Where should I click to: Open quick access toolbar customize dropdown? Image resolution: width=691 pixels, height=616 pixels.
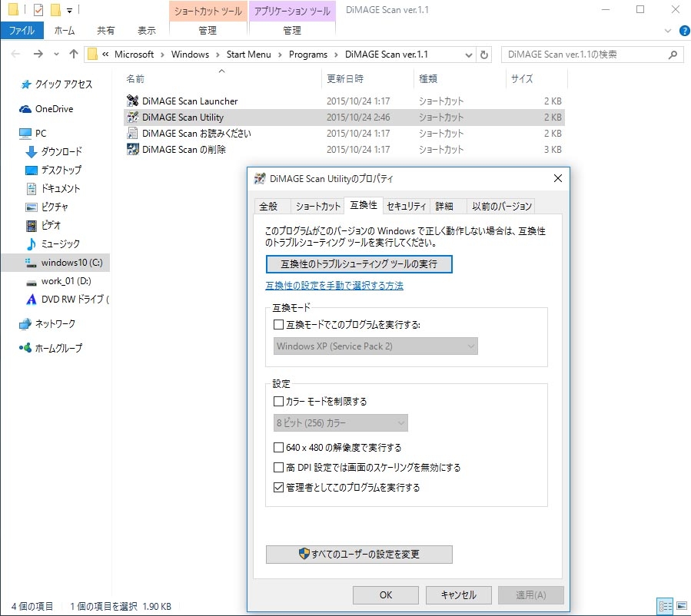[69, 10]
